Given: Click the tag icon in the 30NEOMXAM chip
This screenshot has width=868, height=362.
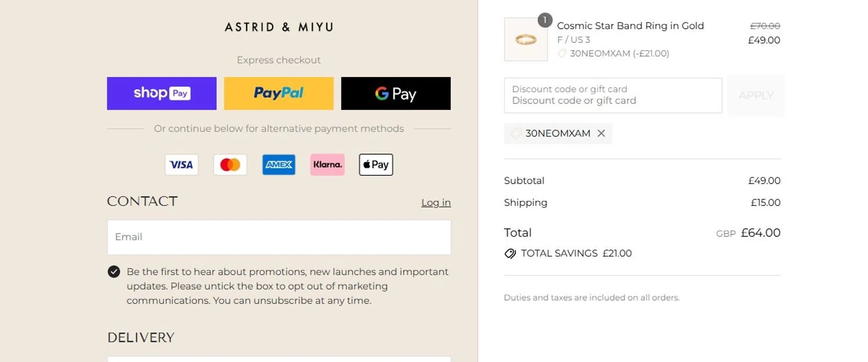Looking at the screenshot, I should click(x=516, y=133).
